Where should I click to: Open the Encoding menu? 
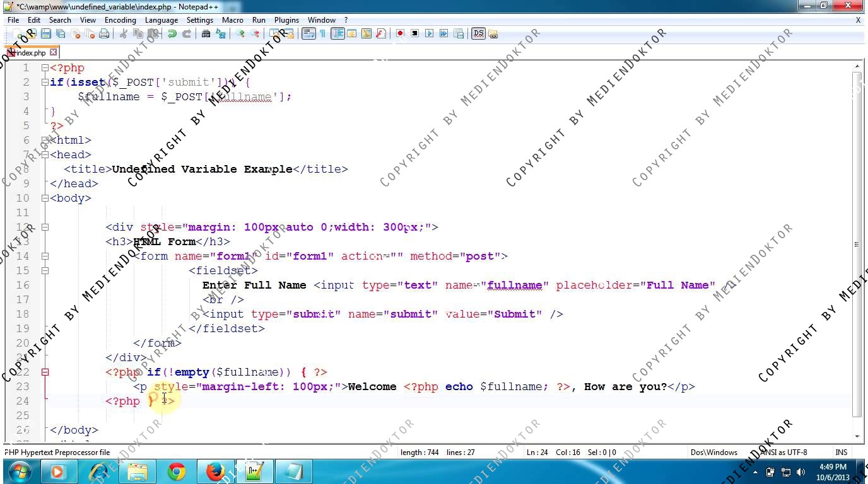[x=120, y=20]
